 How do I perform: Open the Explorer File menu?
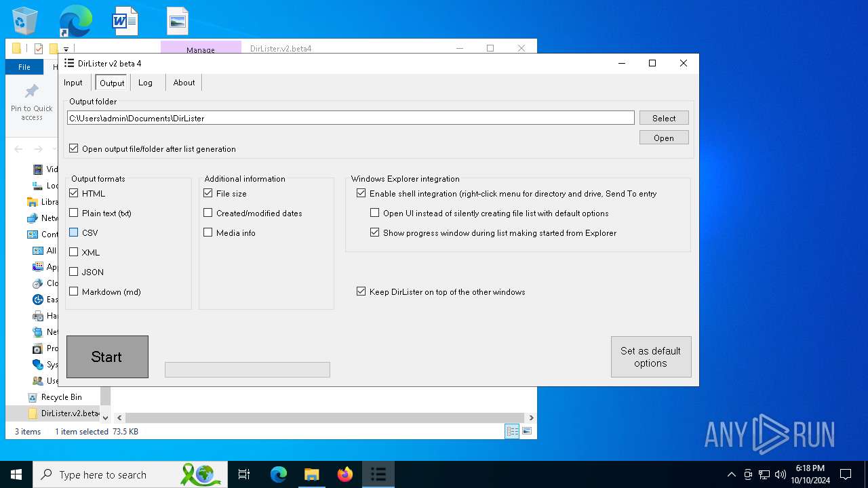pos(24,67)
